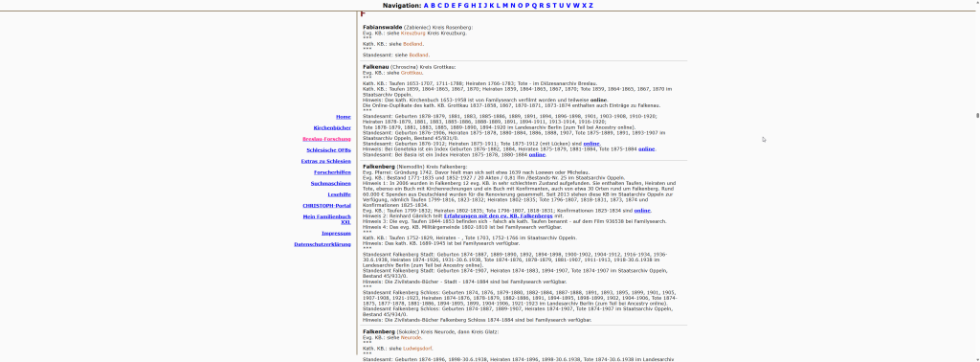Click the vertical page scrollbar thumb
Viewport: 980px width, 362px height.
coord(977,115)
